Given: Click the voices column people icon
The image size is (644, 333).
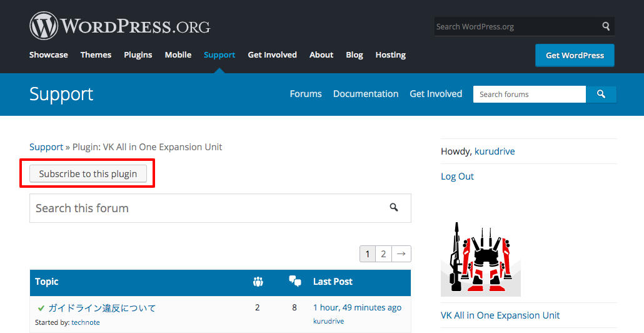Looking at the screenshot, I should point(258,282).
